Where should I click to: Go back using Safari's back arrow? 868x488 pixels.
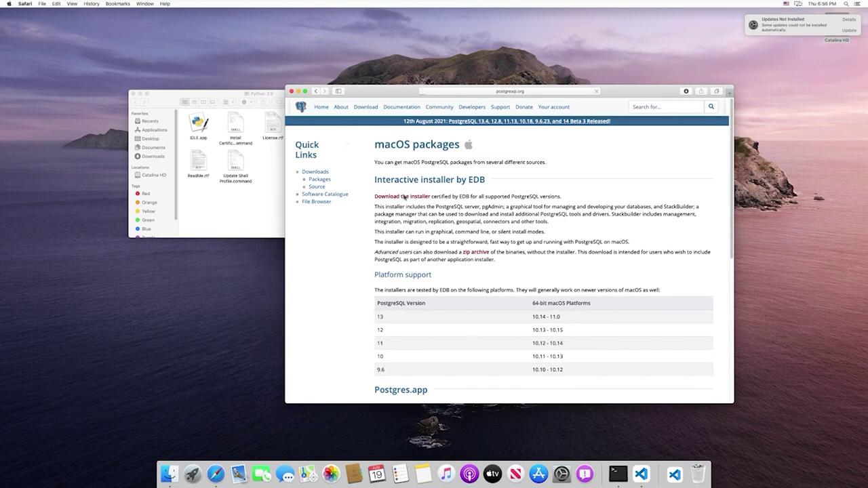[x=315, y=91]
